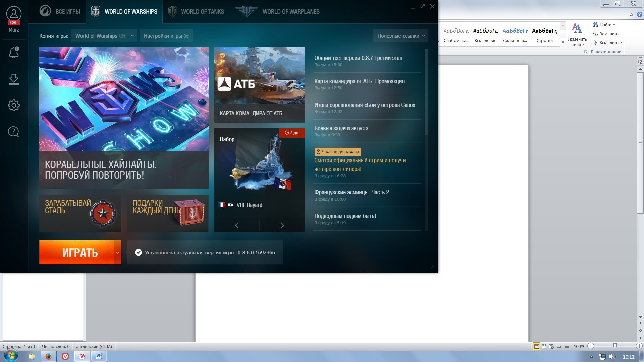Open the Word styles pane dialog launcher
Viewport: 644px width, 362px height.
click(586, 52)
